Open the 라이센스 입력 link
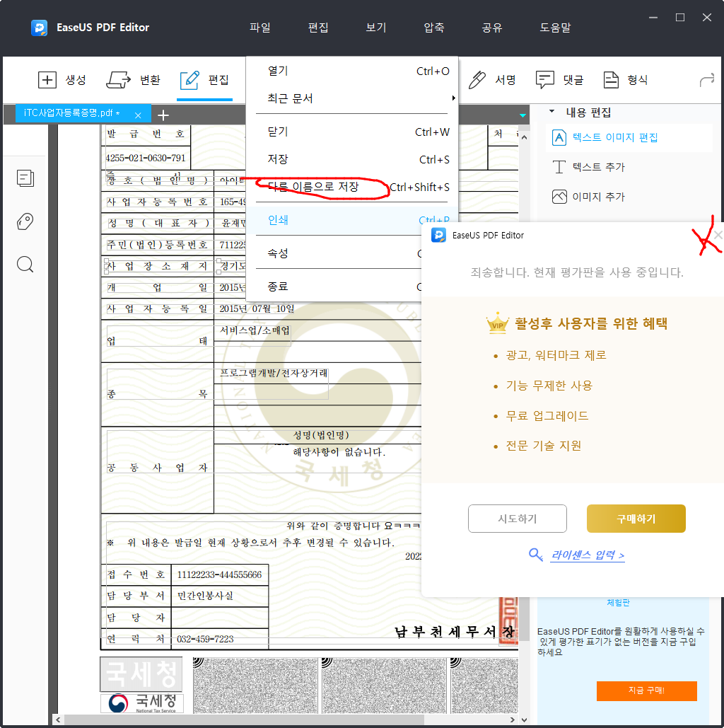Viewport: 724px width, 728px height. [588, 555]
